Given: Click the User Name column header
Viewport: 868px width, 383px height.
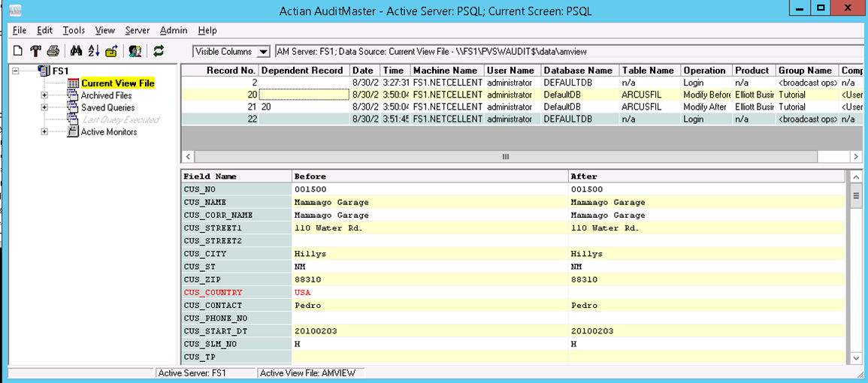Looking at the screenshot, I should pyautogui.click(x=512, y=71).
